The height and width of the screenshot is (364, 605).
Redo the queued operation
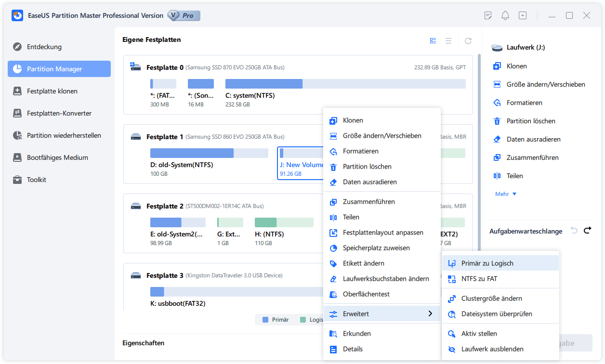[x=587, y=231]
